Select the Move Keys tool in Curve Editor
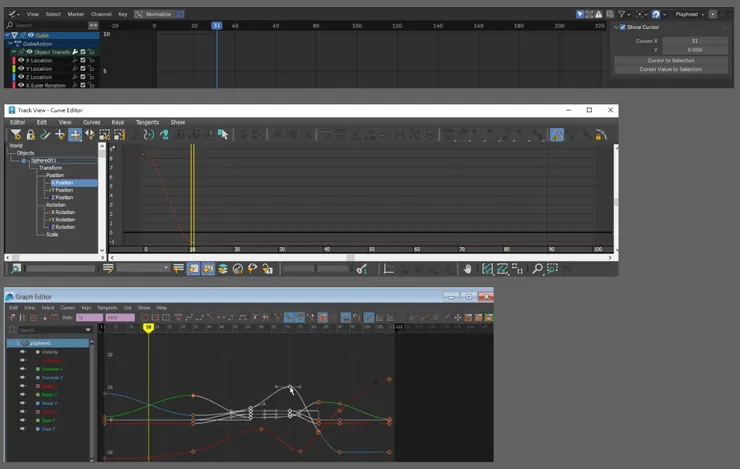 75,135
